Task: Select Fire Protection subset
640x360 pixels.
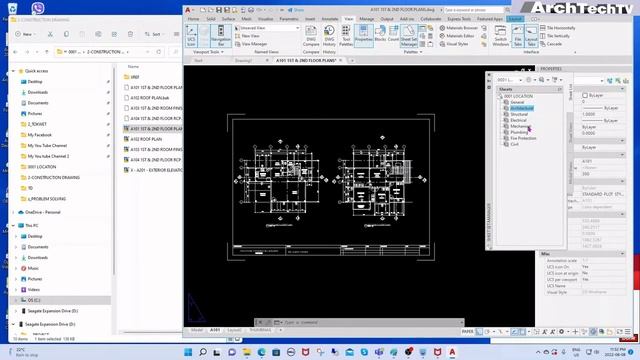Action: click(x=523, y=138)
